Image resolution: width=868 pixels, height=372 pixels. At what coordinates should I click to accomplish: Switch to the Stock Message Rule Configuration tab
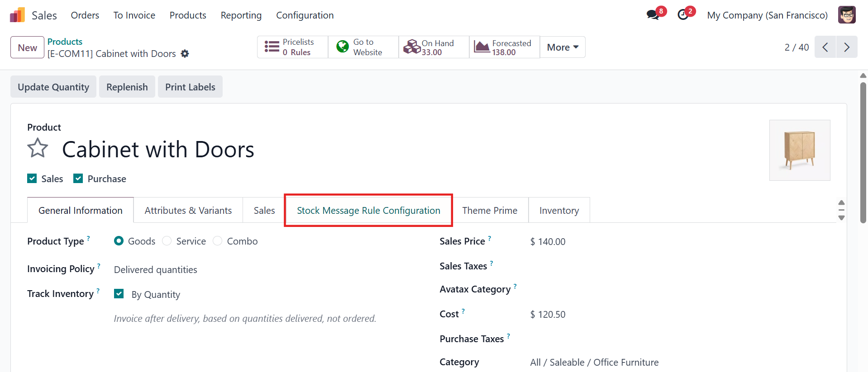tap(368, 211)
